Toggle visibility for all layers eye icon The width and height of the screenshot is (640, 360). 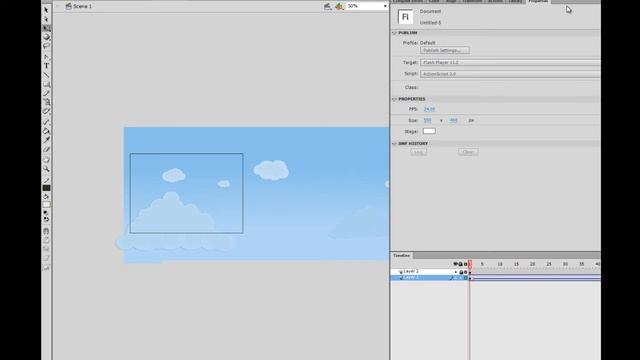(456, 264)
